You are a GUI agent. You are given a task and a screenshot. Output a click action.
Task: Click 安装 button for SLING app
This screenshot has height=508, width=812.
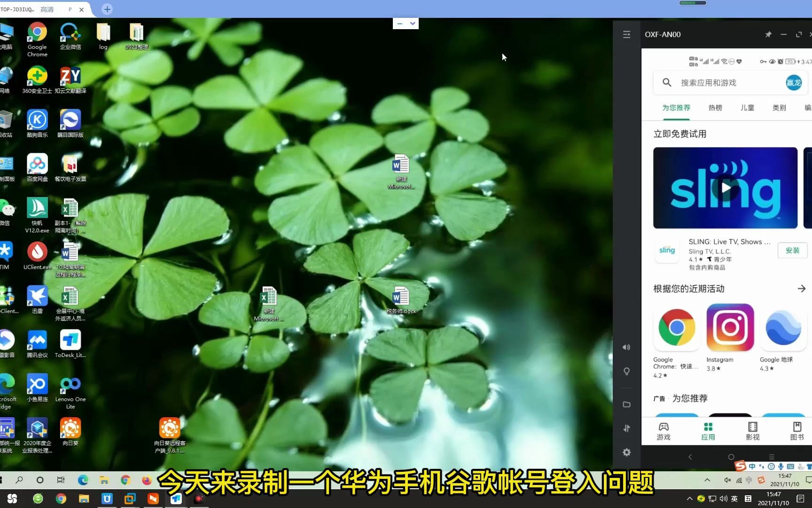point(792,250)
